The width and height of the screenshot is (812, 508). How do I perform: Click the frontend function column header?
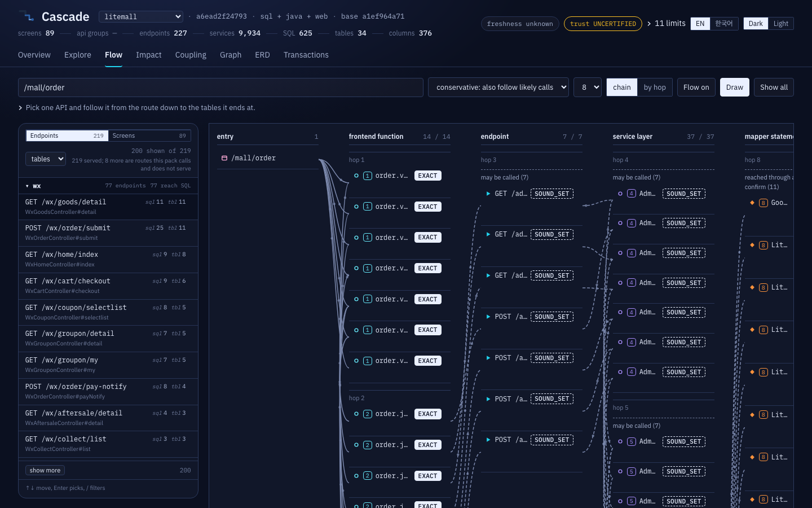[376, 137]
